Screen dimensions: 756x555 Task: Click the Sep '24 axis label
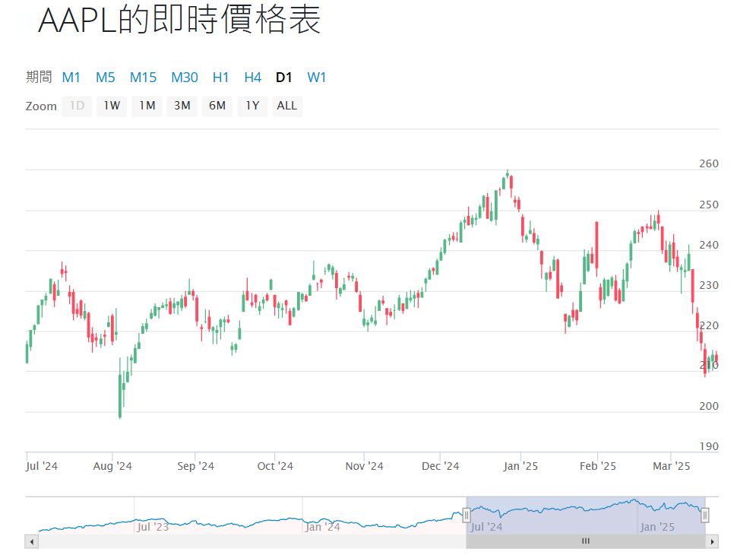pyautogui.click(x=195, y=466)
